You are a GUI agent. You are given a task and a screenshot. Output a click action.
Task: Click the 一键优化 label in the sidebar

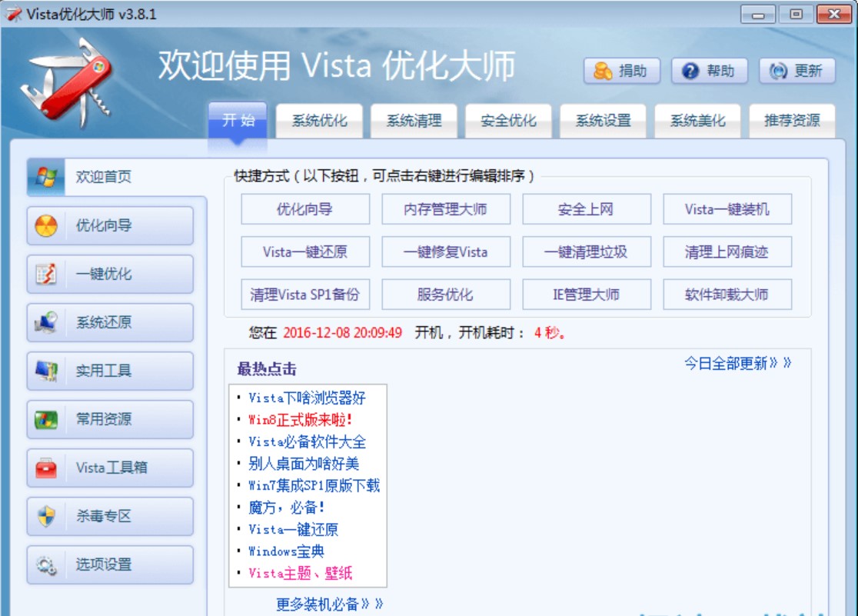[x=104, y=274]
